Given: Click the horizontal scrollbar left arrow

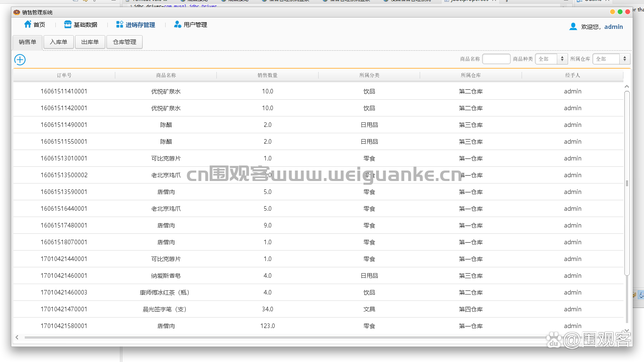Looking at the screenshot, I should (x=17, y=337).
